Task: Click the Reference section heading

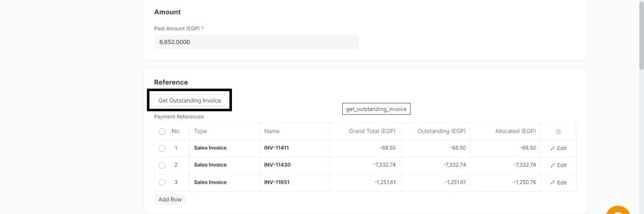Action: coord(171,82)
